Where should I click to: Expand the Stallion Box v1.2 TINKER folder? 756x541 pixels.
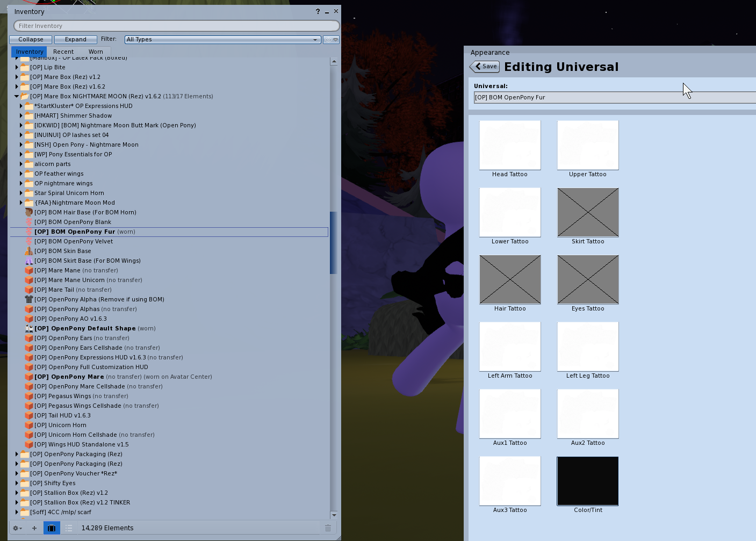[x=17, y=502]
